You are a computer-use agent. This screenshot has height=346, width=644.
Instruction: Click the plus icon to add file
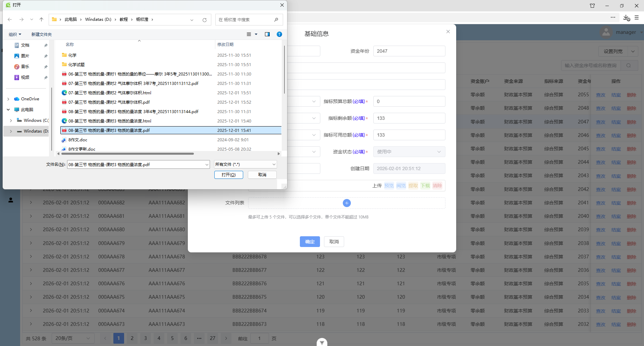pyautogui.click(x=347, y=203)
